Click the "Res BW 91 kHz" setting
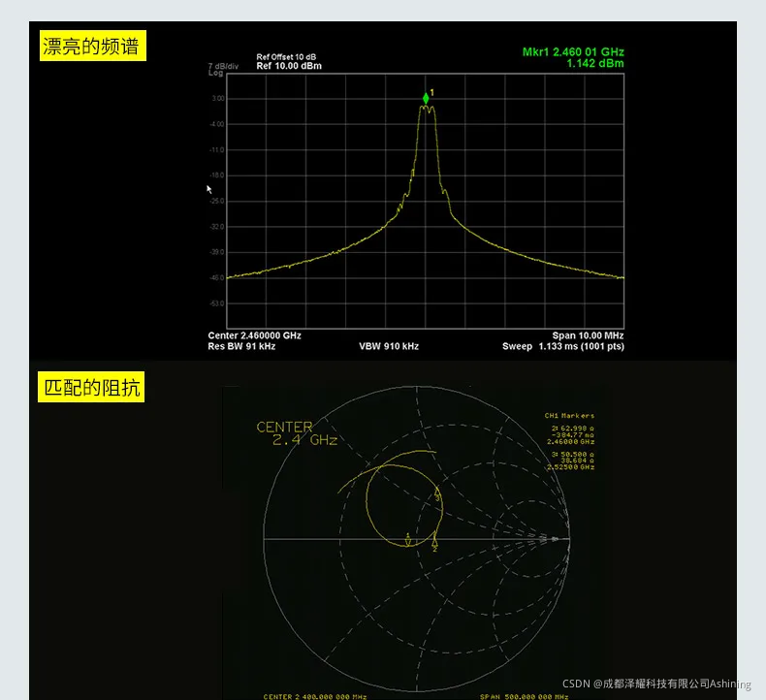The height and width of the screenshot is (700, 766). click(241, 346)
